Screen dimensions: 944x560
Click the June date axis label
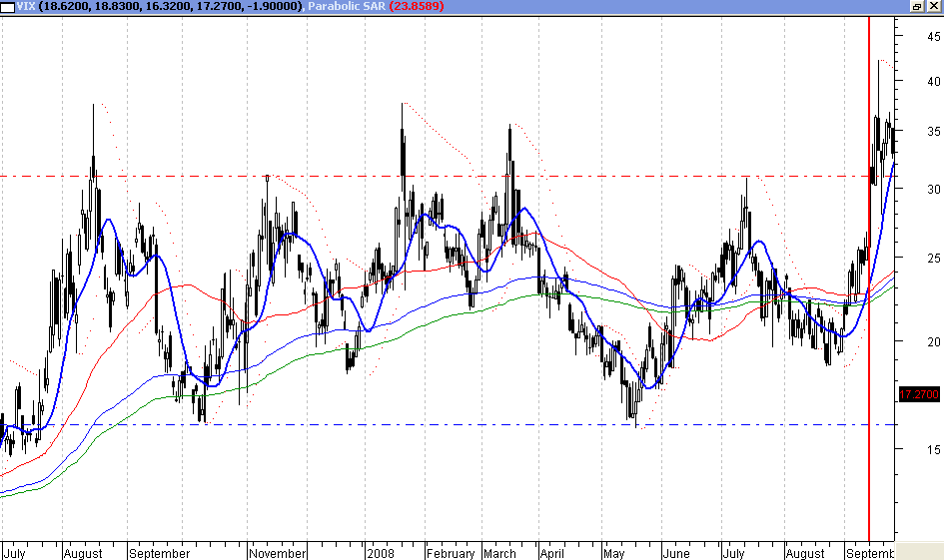click(x=676, y=553)
